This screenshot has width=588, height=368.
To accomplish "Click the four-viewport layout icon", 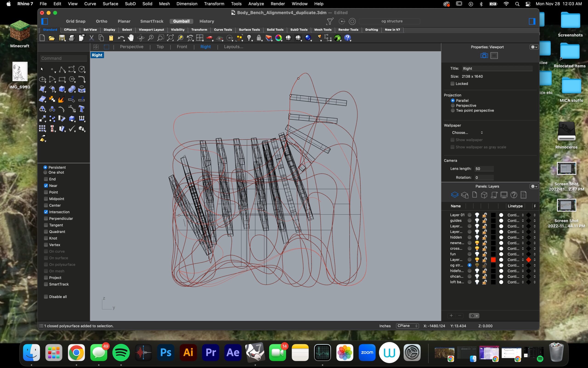I will [x=200, y=38].
